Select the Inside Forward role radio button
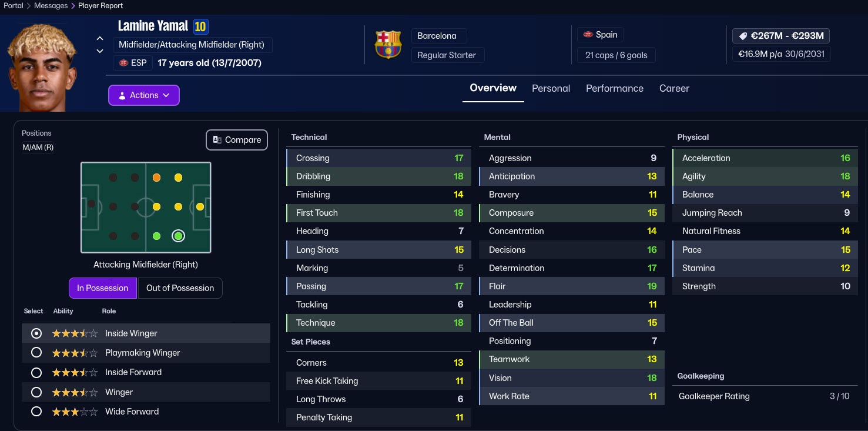 click(x=36, y=373)
